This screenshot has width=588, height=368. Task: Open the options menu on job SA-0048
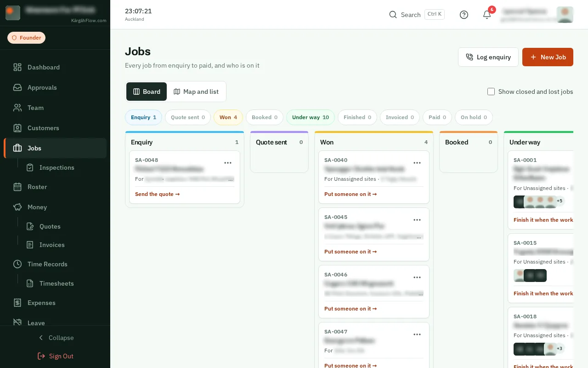coord(228,163)
